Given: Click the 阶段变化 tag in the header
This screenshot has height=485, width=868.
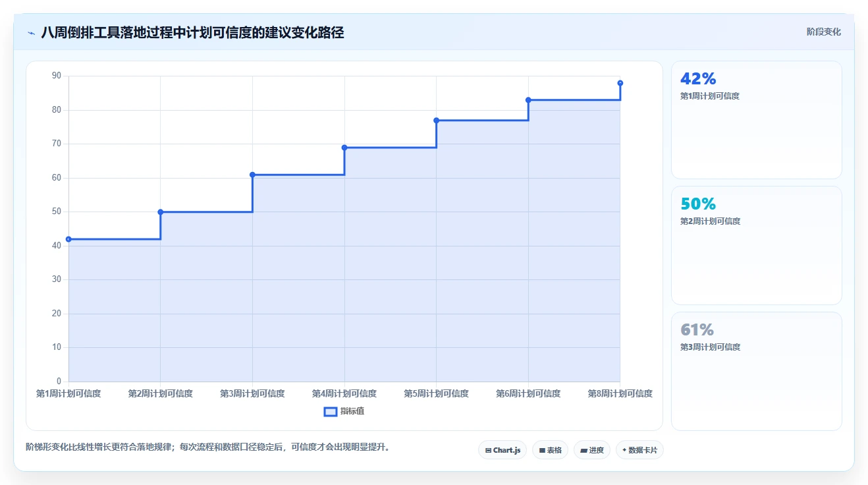Looking at the screenshot, I should pos(824,32).
